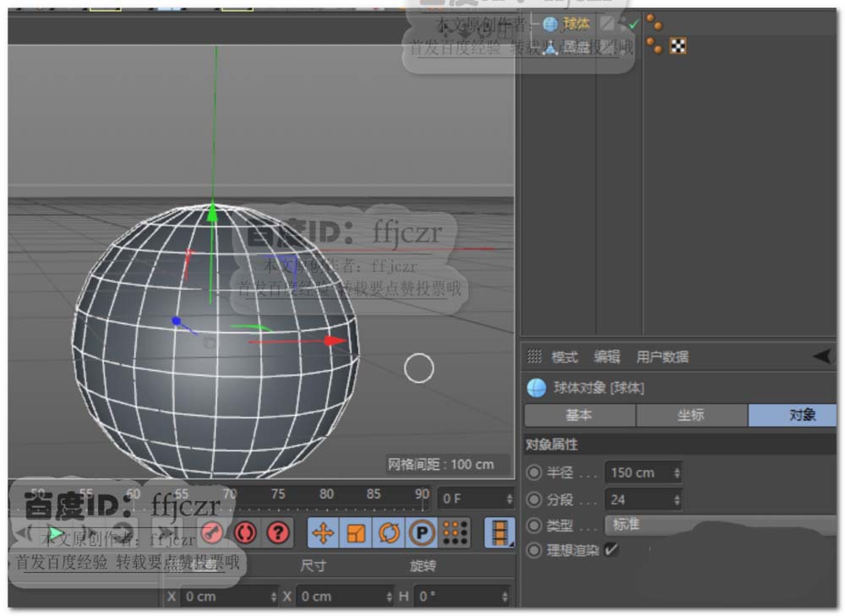845x616 pixels.
Task: Switch to the 坐标 tab
Action: (691, 415)
